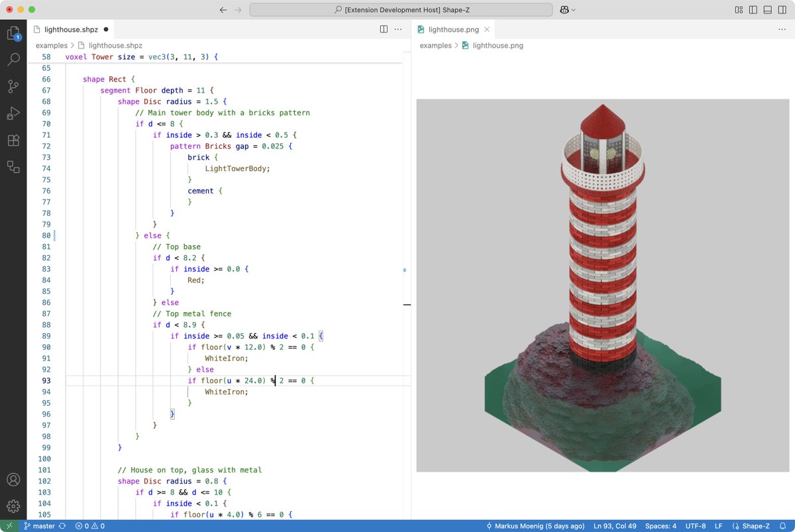Click '// House on top, glass with metal' comment

click(189, 470)
